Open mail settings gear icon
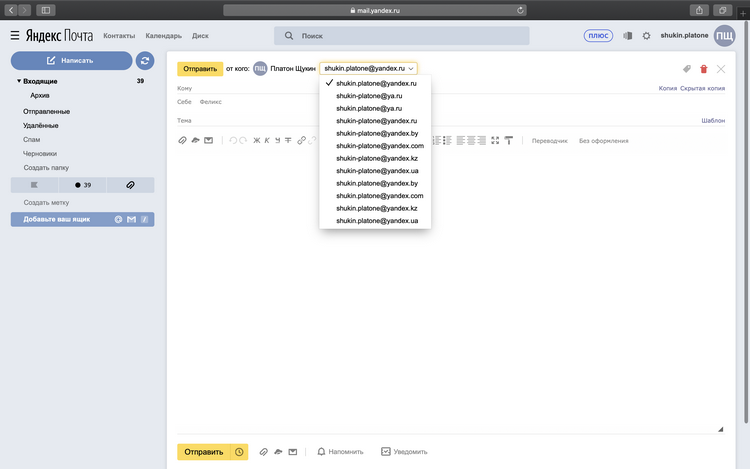 click(646, 36)
